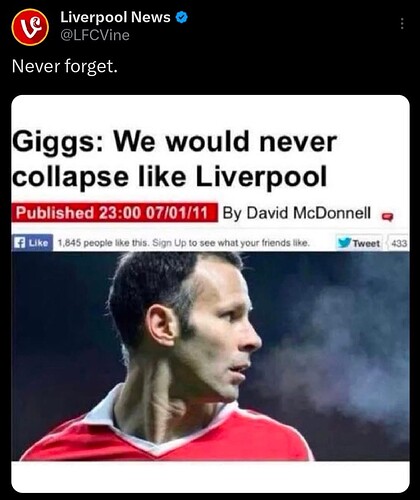This screenshot has width=420, height=500.
Task: Click the white area below the photo
Action: [x=210, y=477]
